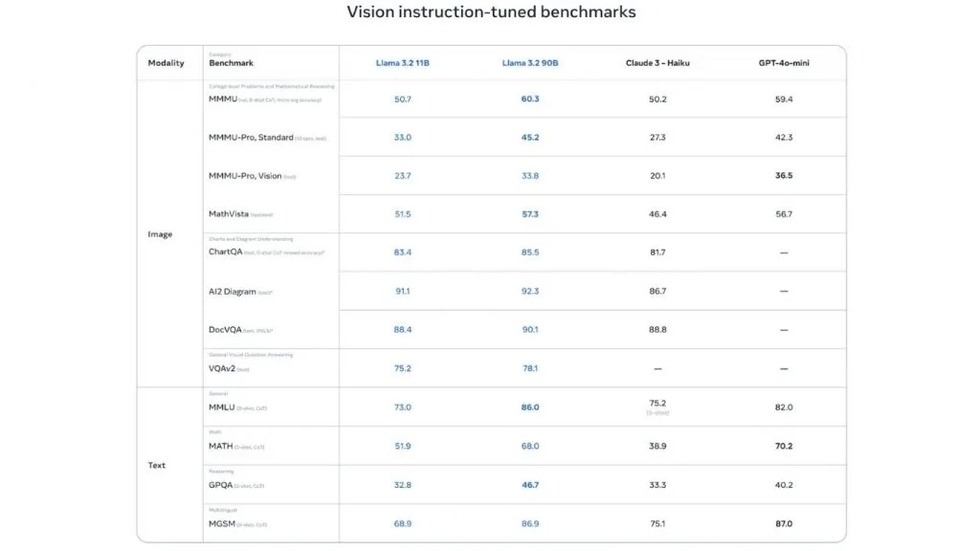Select the Text modality cell

pos(157,466)
